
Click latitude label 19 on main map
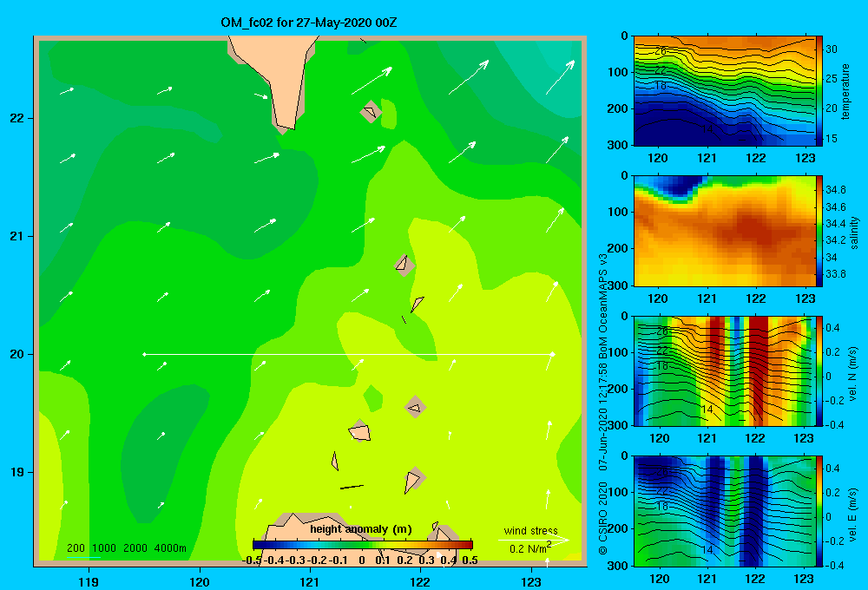[17, 472]
